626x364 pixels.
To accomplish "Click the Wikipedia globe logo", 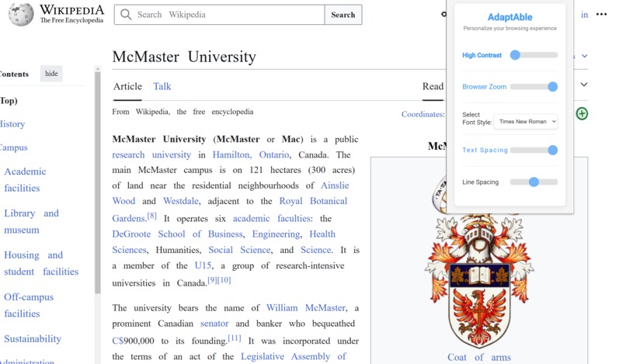I will (x=21, y=15).
